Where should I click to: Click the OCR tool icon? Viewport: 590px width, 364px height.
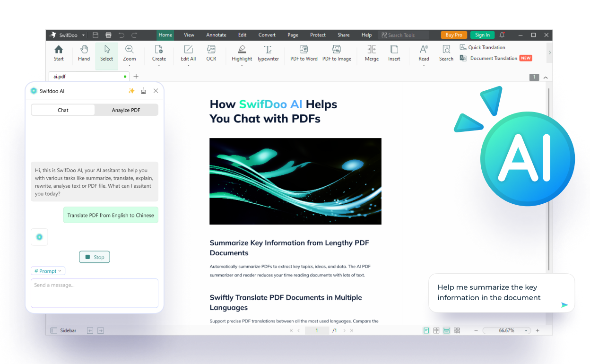pos(211,50)
